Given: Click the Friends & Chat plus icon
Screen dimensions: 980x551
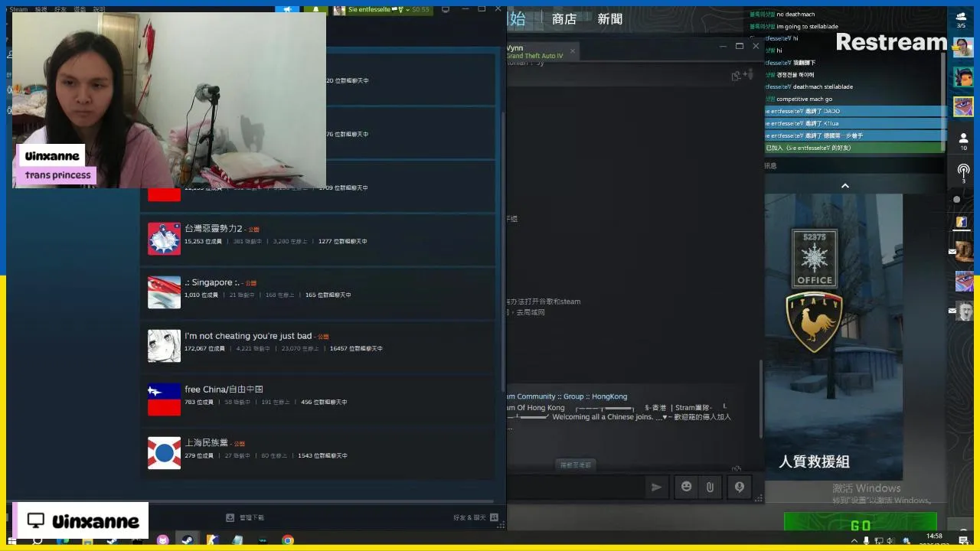Looking at the screenshot, I should 494,517.
